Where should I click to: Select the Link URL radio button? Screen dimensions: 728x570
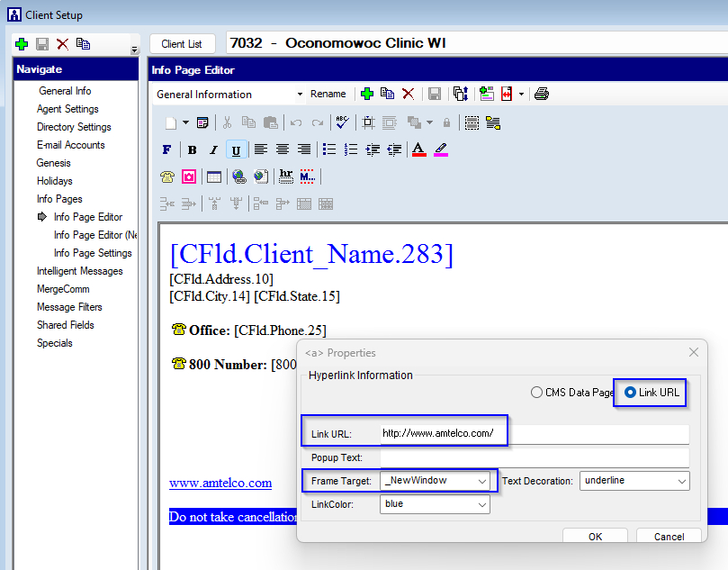pos(630,393)
